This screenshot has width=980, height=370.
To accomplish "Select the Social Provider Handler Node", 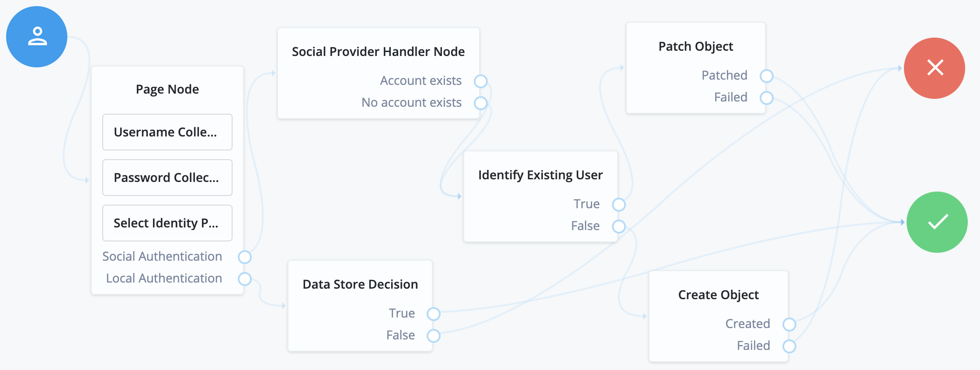I will click(379, 51).
